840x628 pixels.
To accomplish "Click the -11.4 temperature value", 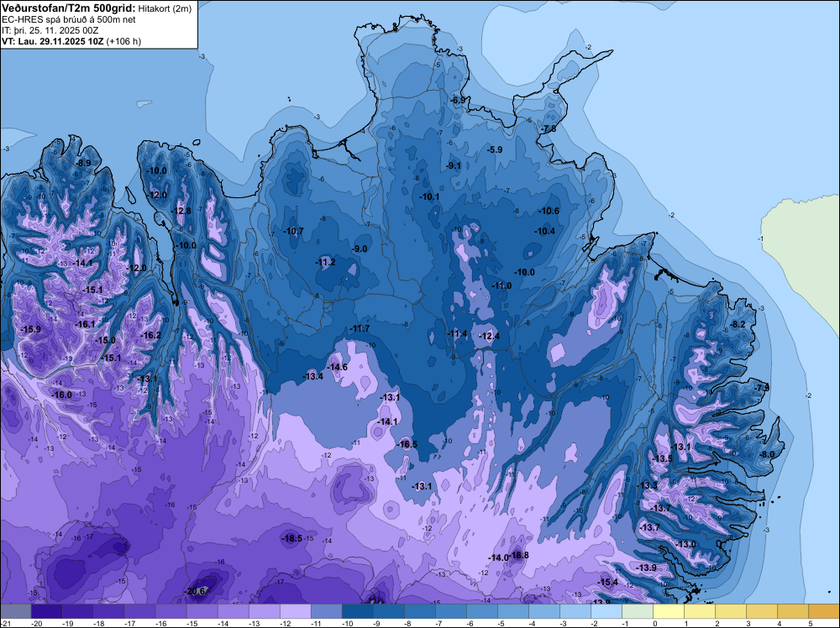I will pos(457,333).
